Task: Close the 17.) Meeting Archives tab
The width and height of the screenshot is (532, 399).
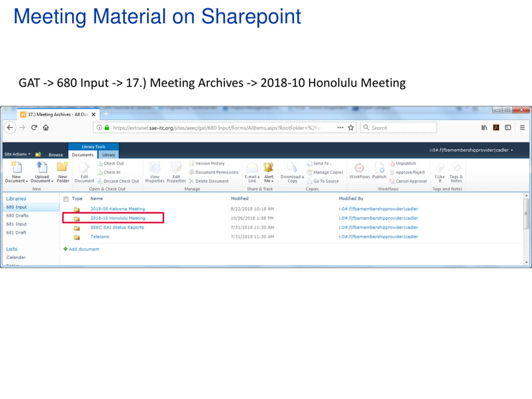Action: point(94,115)
